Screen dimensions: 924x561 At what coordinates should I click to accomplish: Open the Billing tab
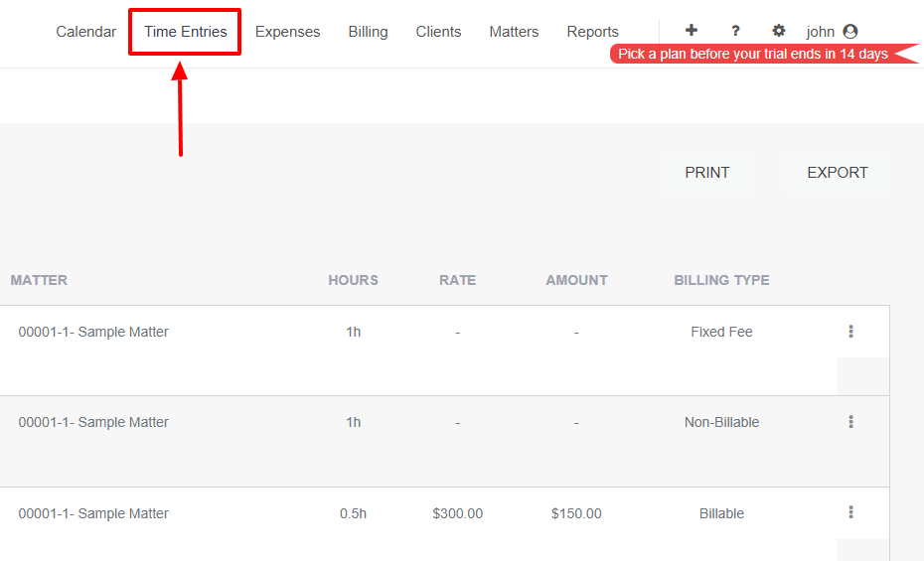(x=368, y=32)
